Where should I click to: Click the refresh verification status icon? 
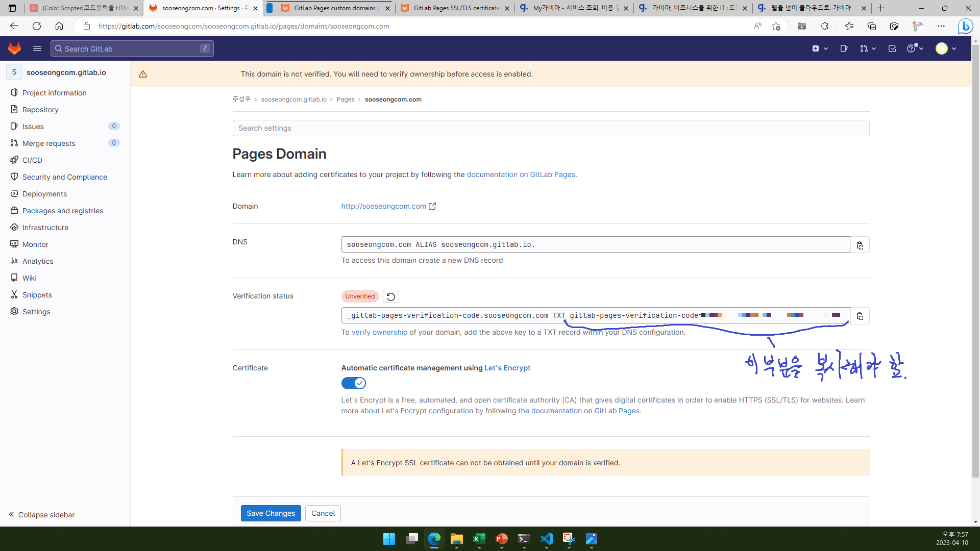(390, 296)
